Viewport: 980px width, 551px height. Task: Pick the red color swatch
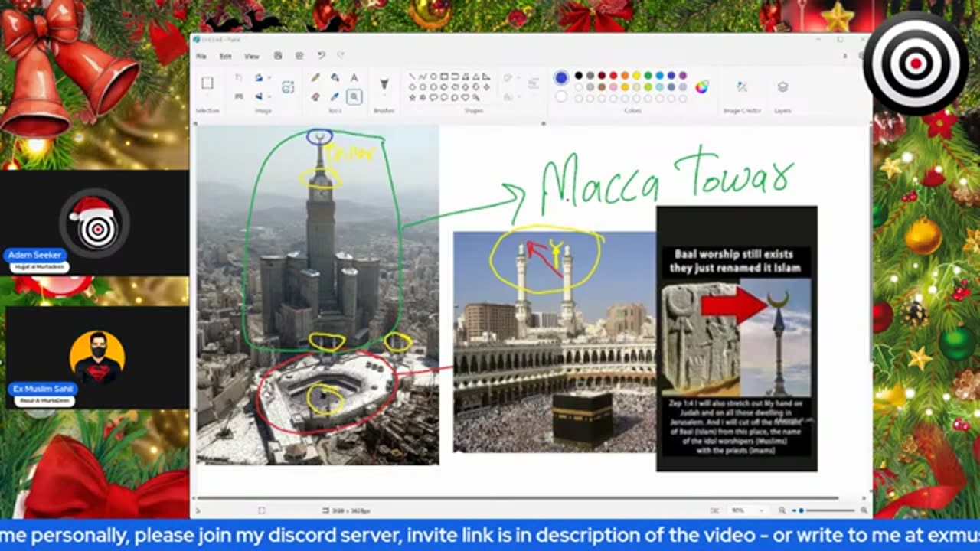613,76
